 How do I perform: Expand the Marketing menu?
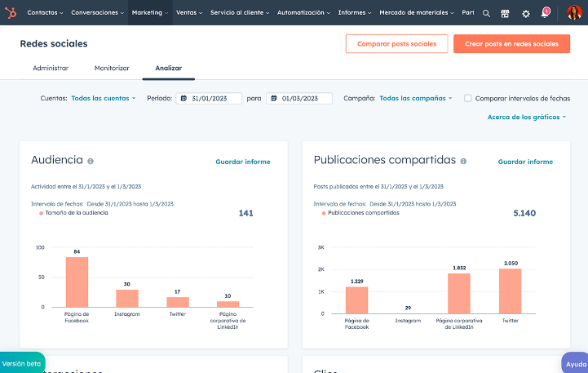pos(150,13)
